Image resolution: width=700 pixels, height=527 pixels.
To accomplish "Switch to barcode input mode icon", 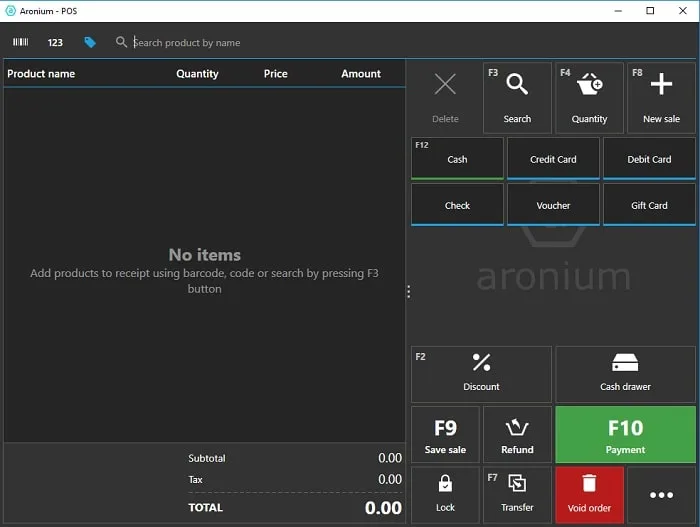I will click(x=20, y=42).
